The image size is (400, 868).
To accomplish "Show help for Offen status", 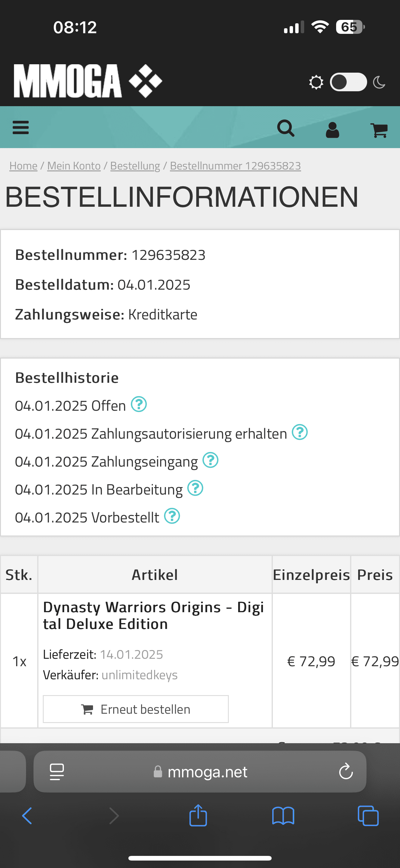I will pyautogui.click(x=139, y=404).
